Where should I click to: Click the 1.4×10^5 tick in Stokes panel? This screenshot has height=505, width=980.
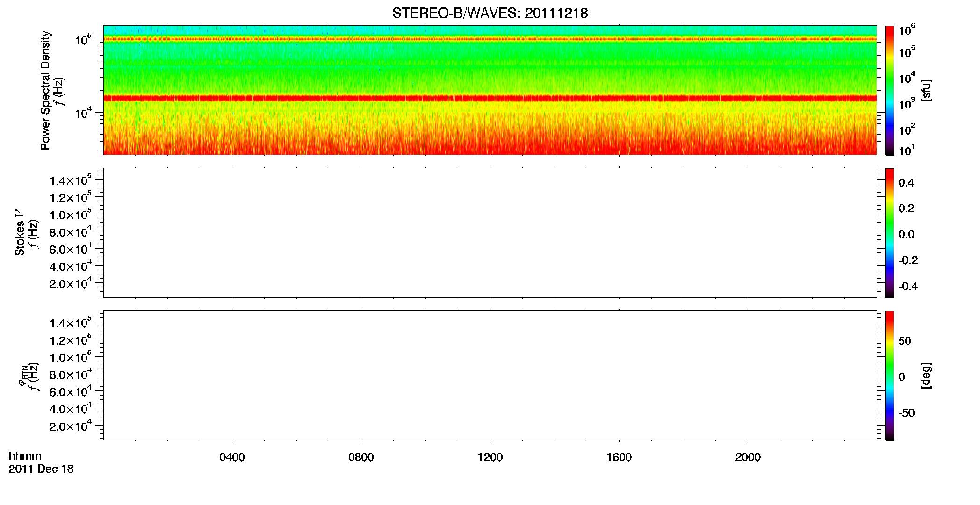coord(71,180)
